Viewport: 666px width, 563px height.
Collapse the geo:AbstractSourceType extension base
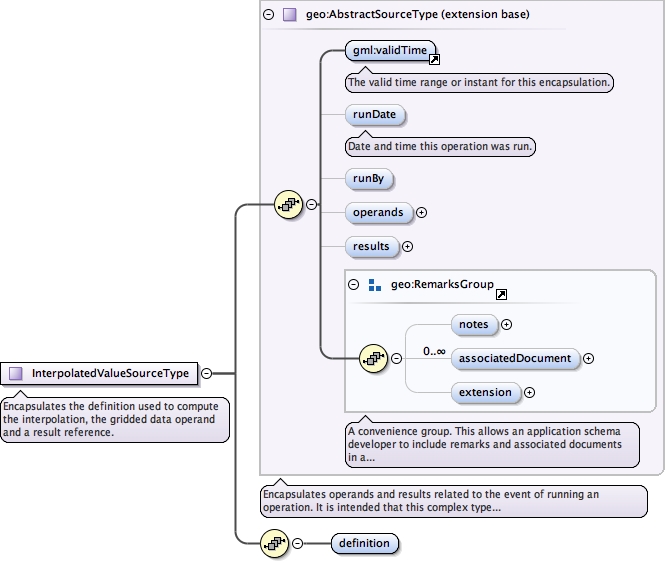(268, 15)
